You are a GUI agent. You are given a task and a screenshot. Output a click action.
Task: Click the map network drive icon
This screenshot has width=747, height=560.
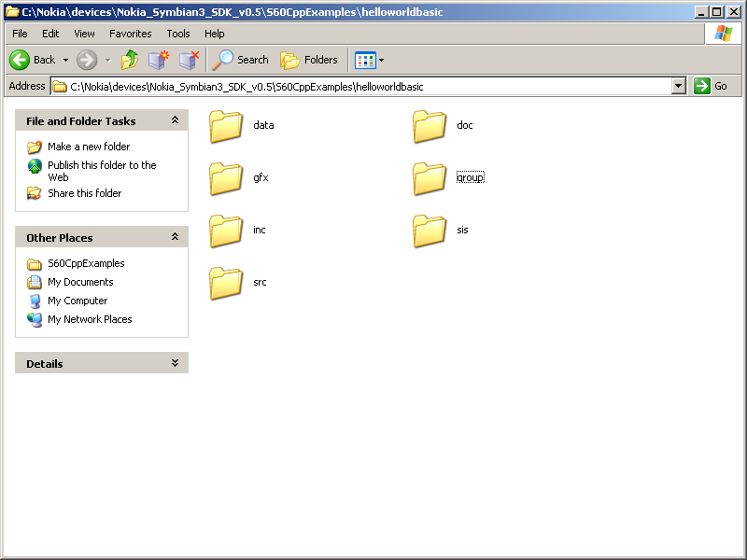pos(159,60)
